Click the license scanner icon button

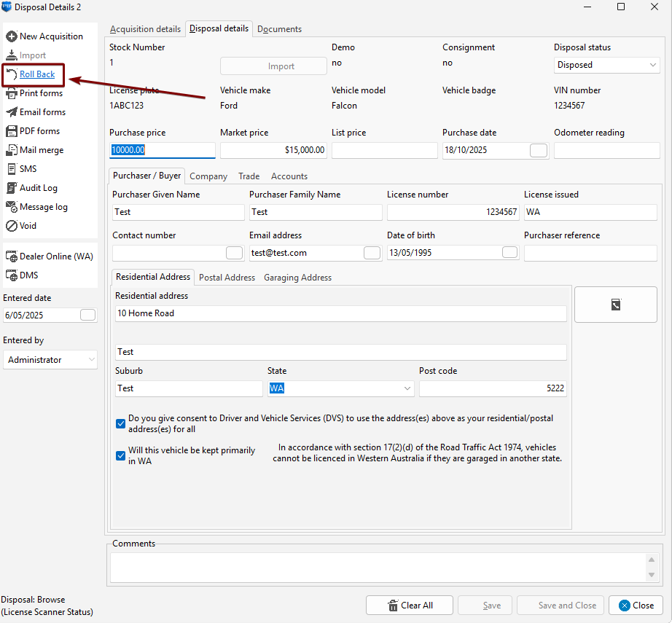pyautogui.click(x=615, y=305)
